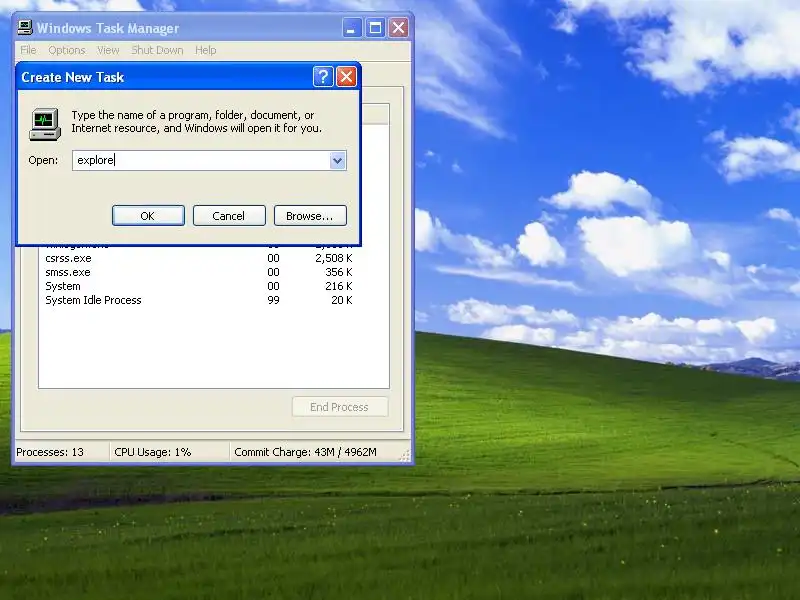Open the Options menu in Task Manager
The height and width of the screenshot is (600, 800).
[67, 50]
